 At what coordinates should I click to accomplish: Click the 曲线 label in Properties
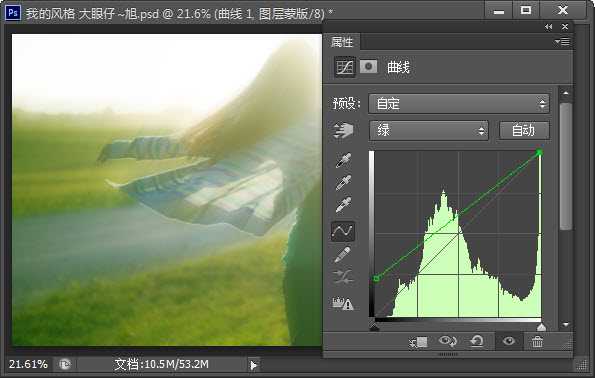[398, 68]
